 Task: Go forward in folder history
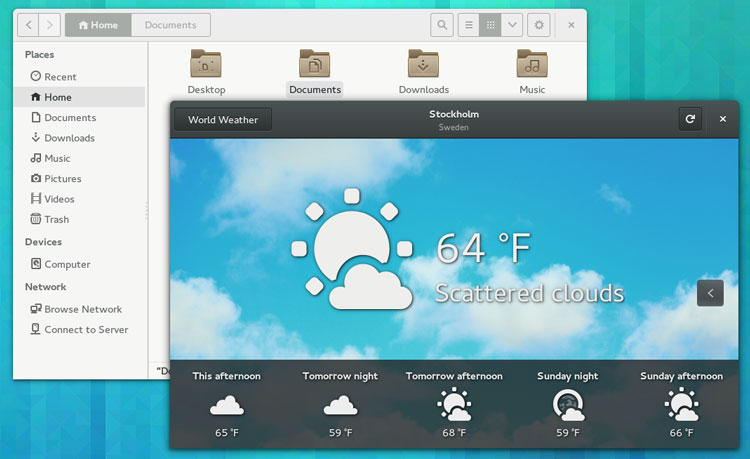50,25
